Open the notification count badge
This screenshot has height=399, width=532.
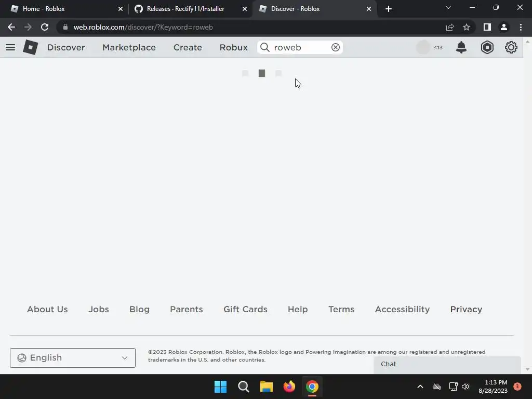pos(517,387)
